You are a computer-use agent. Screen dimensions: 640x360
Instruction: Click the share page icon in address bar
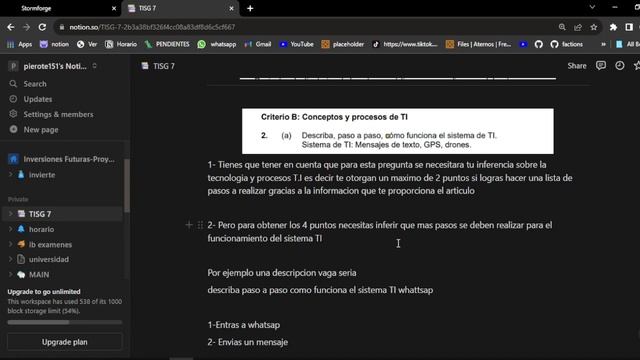578,27
